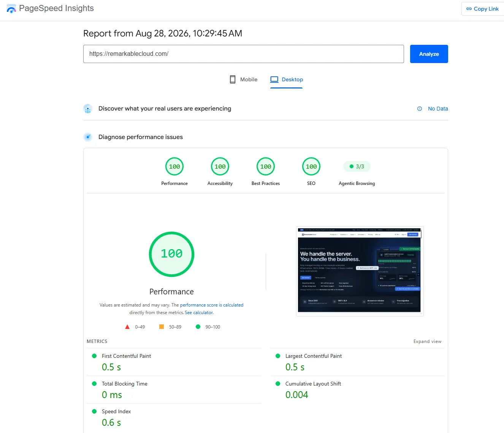Screen dimensions: 504x433
Task: Click the URL input field
Action: click(244, 54)
